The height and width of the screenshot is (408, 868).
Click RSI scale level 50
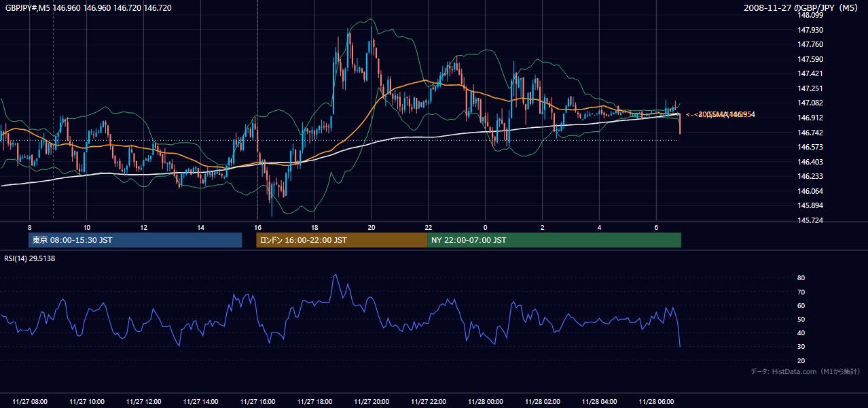(x=801, y=319)
